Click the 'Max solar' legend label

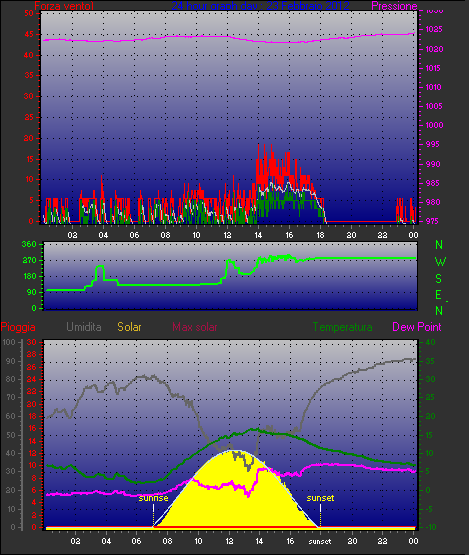(195, 327)
